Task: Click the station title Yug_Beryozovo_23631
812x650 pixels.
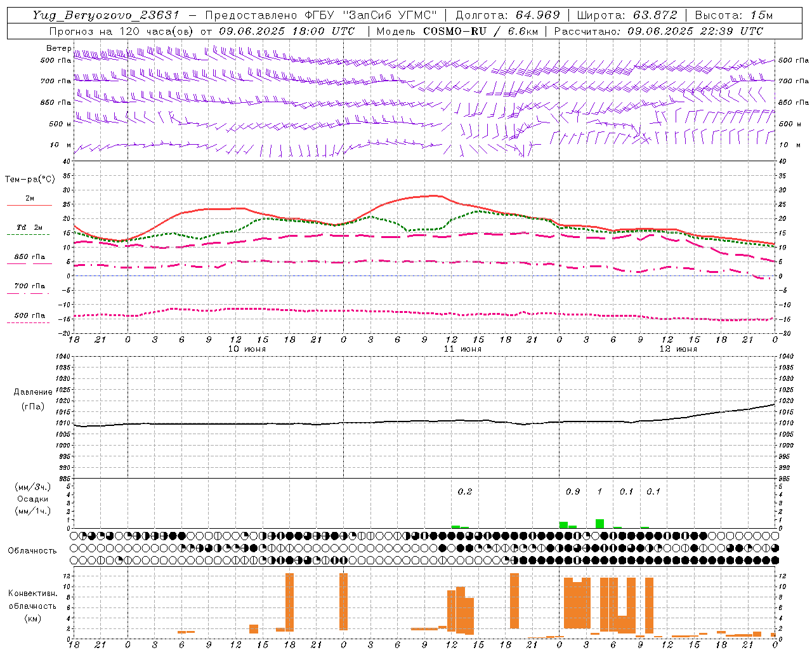Action: 106,15
